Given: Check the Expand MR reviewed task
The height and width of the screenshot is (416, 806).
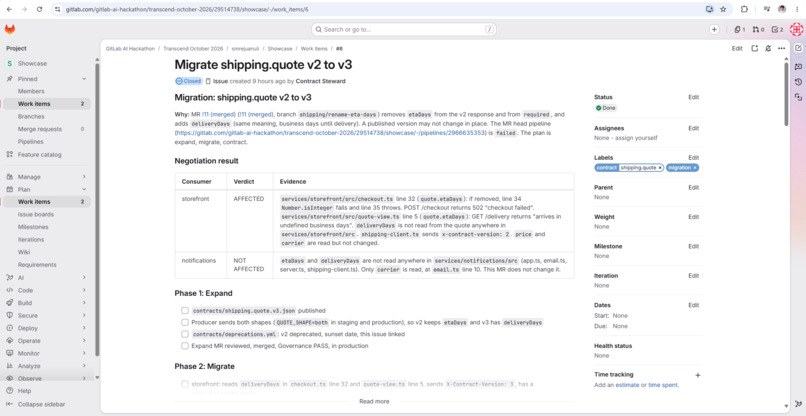Looking at the screenshot, I should coord(185,346).
